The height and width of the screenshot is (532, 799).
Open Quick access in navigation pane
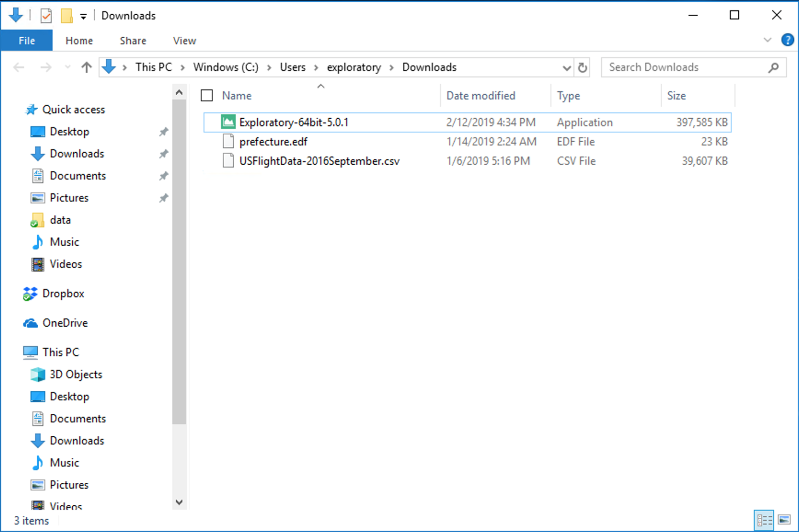point(74,110)
